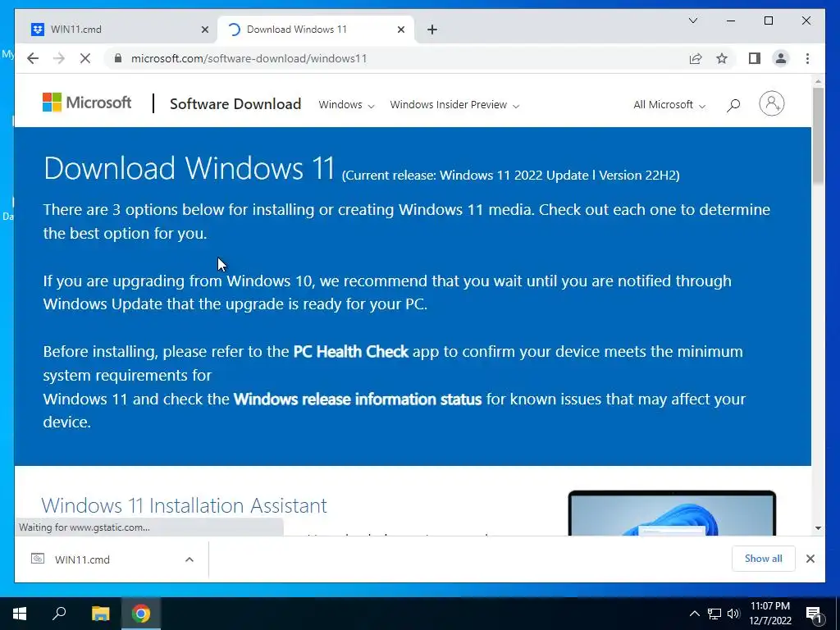Minimize the Chrome window
840x630 pixels.
pyautogui.click(x=731, y=21)
